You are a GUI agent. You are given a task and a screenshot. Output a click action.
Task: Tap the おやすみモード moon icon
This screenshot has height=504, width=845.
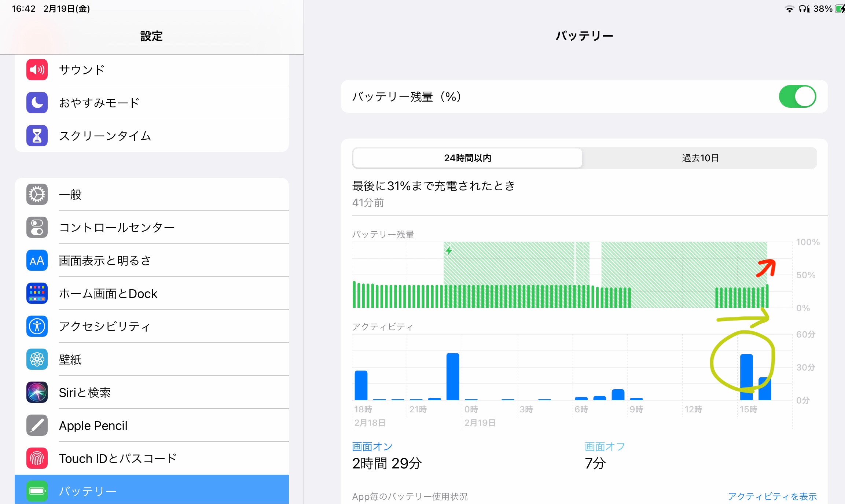[x=37, y=103]
